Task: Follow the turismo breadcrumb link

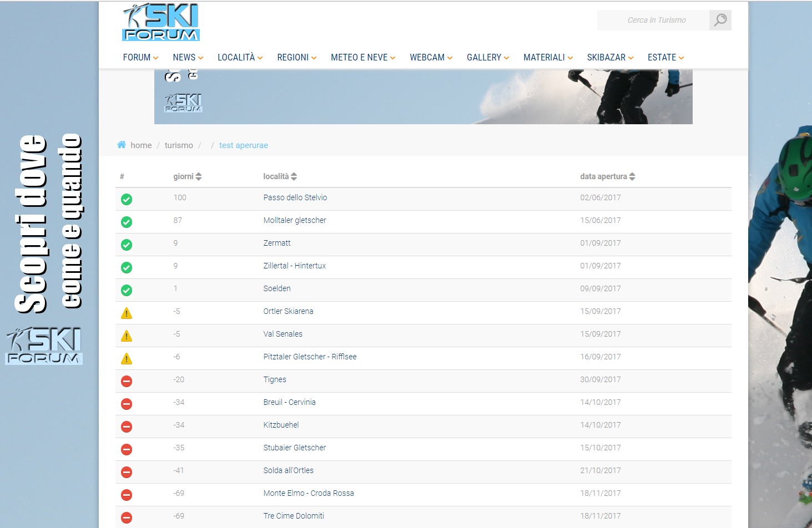Action: click(179, 145)
